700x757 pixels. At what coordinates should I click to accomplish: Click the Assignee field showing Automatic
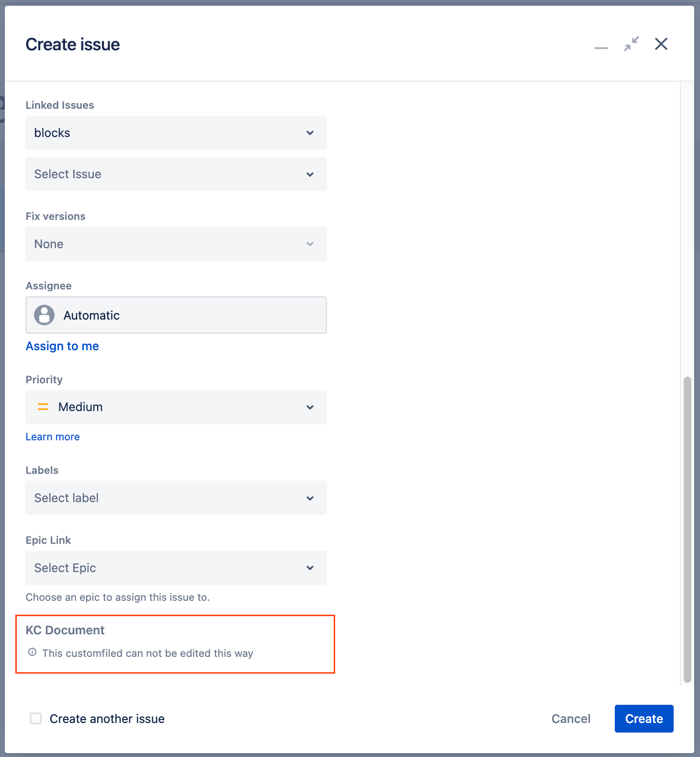click(176, 315)
